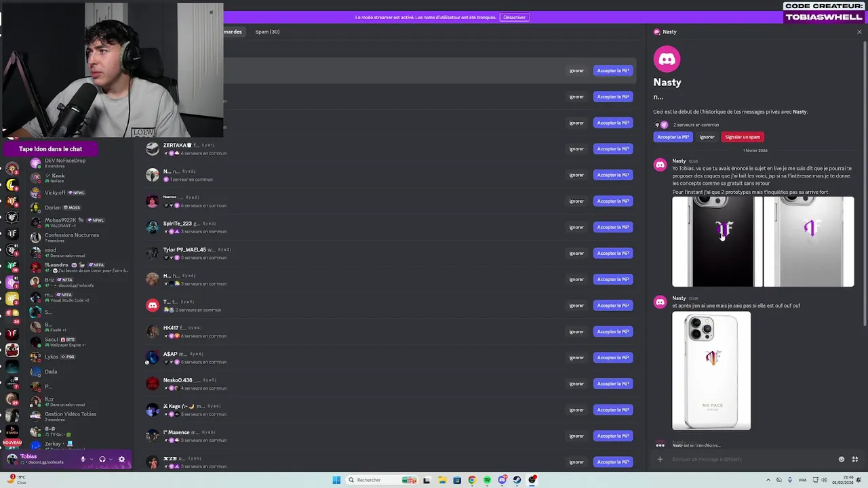Click Désactiver in the streamer mode banner

(x=514, y=17)
